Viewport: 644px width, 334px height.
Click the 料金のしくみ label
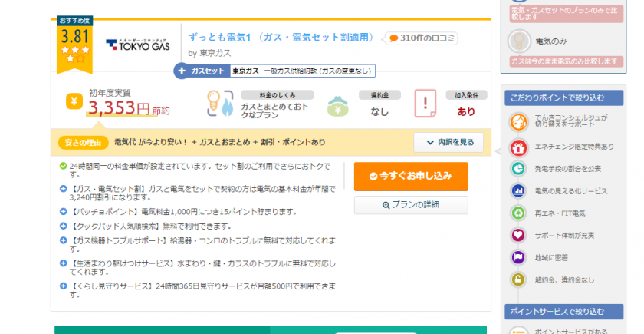coord(278,95)
